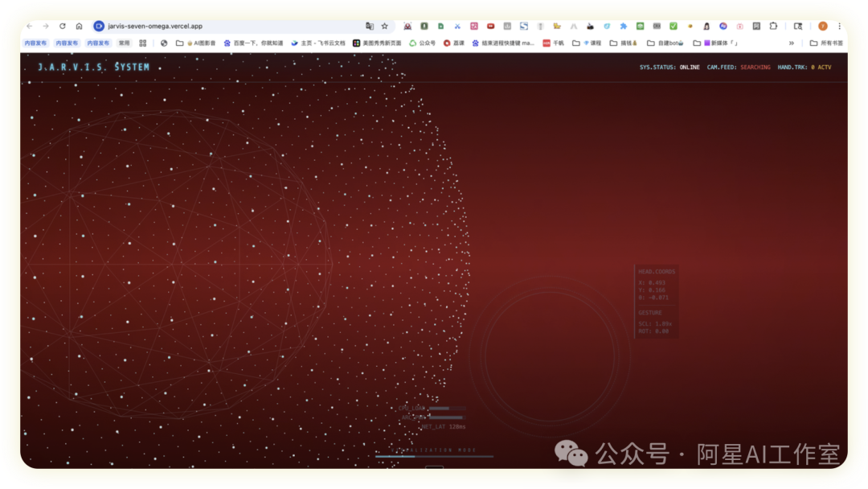This screenshot has width=868, height=489.
Task: Click the SYS.STATUS: ONLINE indicator
Action: [669, 68]
